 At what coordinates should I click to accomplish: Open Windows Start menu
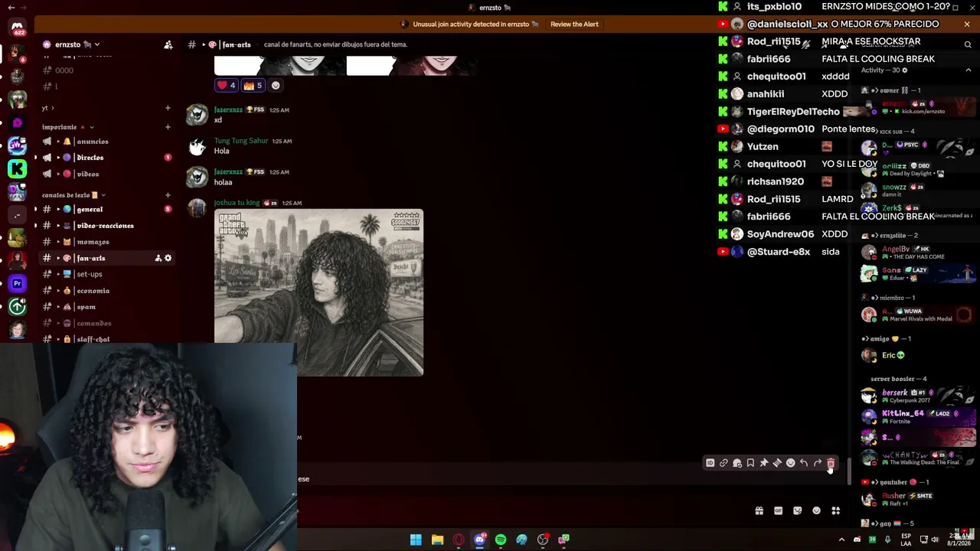click(416, 540)
